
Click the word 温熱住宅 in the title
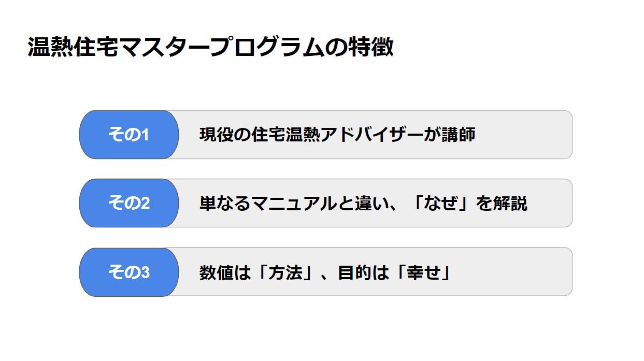click(73, 48)
